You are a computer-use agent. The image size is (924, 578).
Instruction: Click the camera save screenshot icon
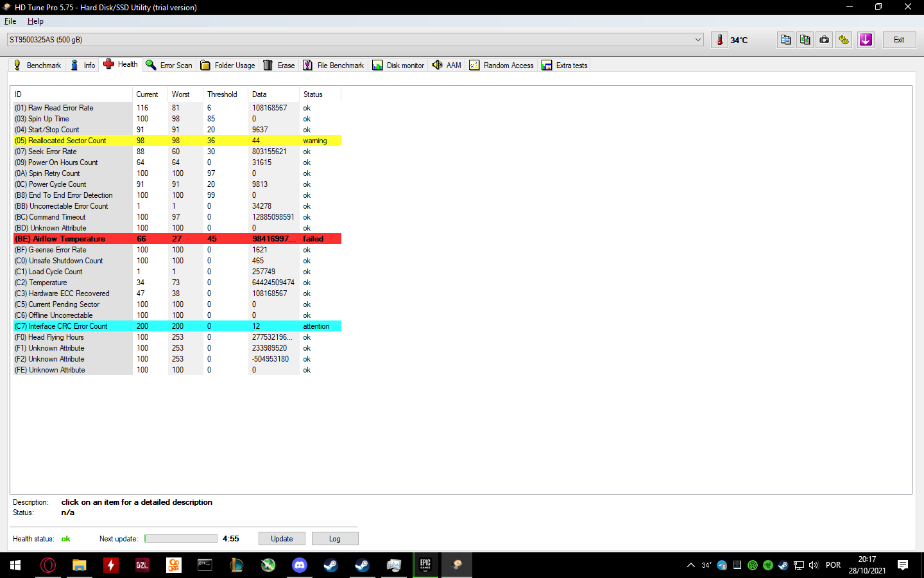(x=825, y=40)
